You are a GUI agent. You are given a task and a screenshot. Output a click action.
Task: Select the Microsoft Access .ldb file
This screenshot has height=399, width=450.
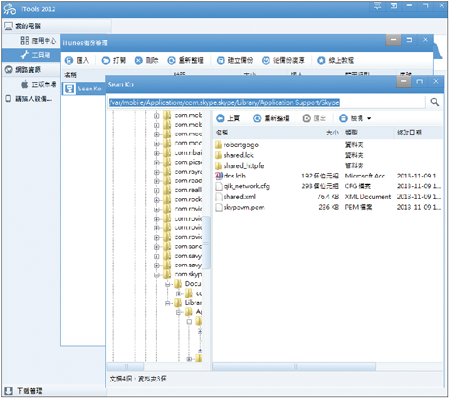231,176
